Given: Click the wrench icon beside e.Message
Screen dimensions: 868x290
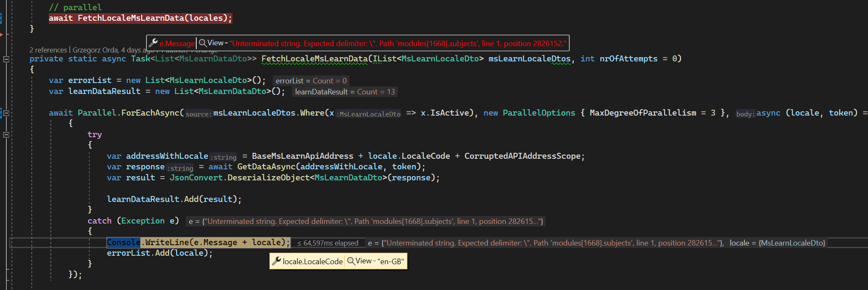Looking at the screenshot, I should click(153, 43).
